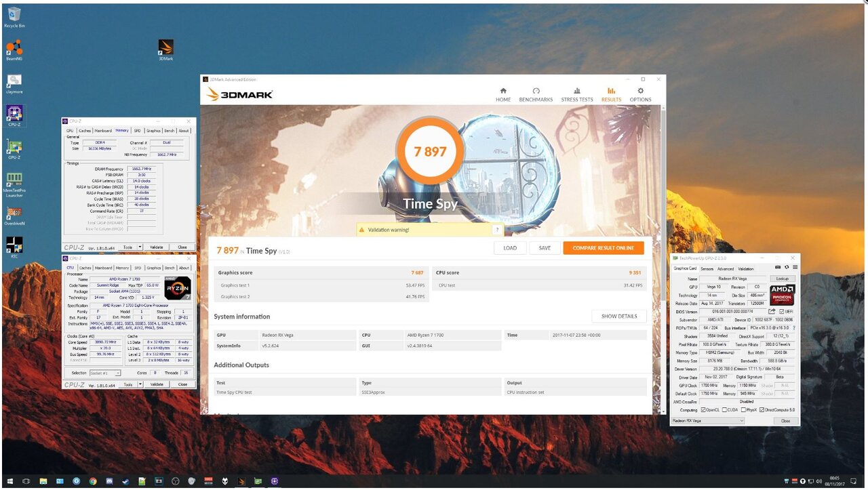Select the GPU-Z desktop shortcut
The height and width of the screenshot is (490, 868).
14,150
